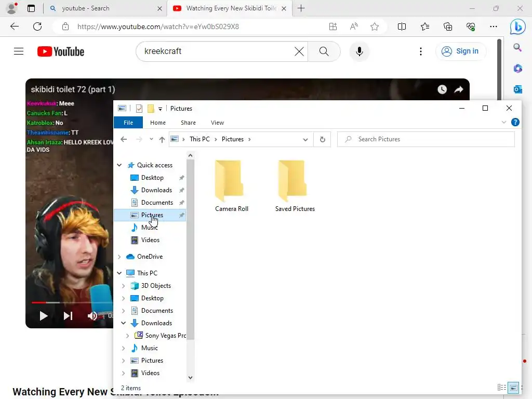532x399 pixels.
Task: Open the File ribbon tab
Action: pos(128,123)
